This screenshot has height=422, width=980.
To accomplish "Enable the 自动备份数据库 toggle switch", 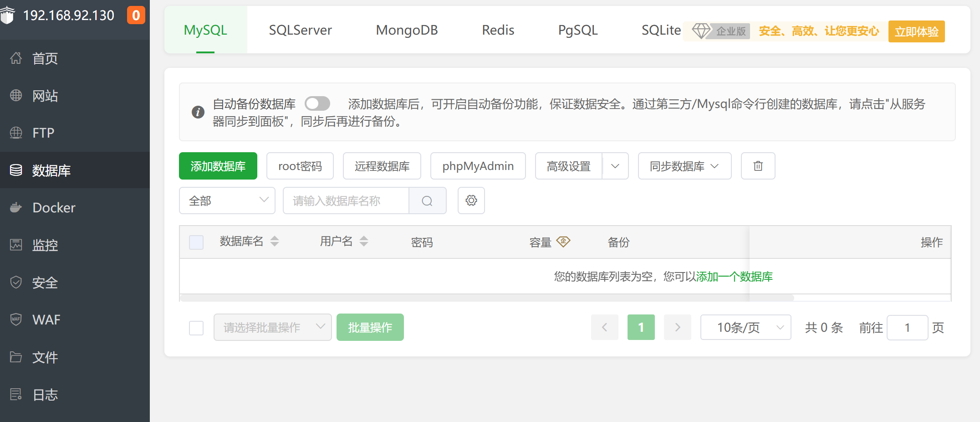I will coord(317,104).
